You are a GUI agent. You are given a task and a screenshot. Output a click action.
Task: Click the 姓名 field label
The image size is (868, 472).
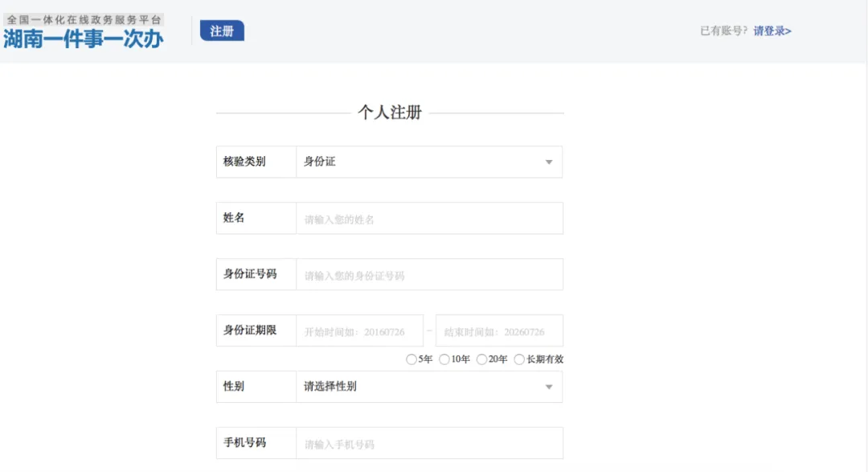[234, 218]
